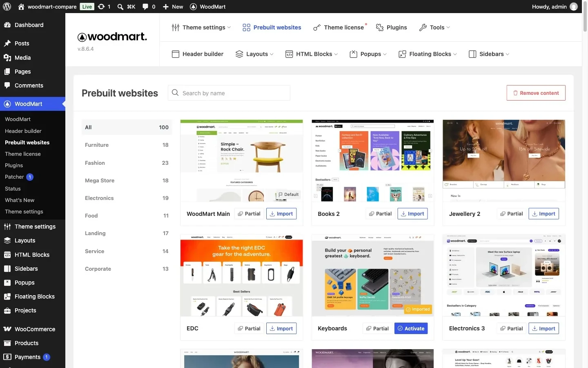Viewport: 588px width, 368px height.
Task: Import the Jewellery 2 demo
Action: 543,213
